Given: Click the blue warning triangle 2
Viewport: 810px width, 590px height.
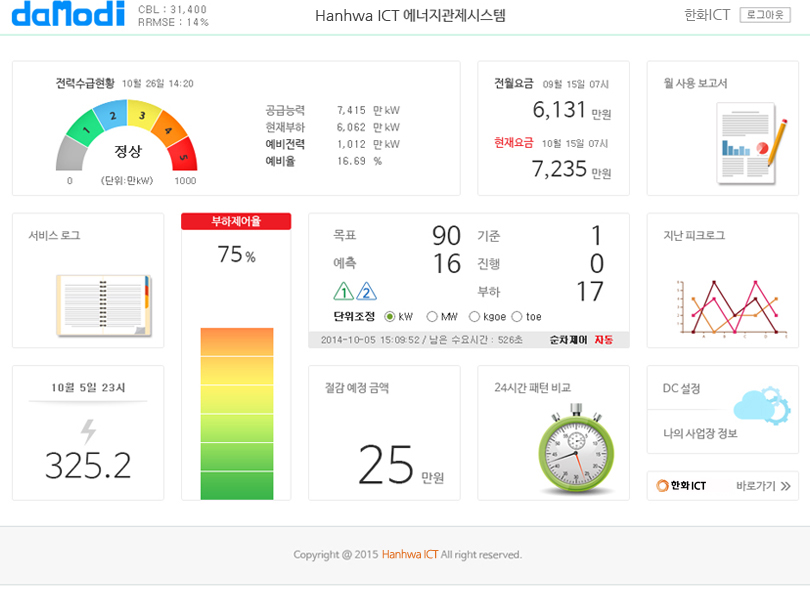Looking at the screenshot, I should click(x=366, y=291).
